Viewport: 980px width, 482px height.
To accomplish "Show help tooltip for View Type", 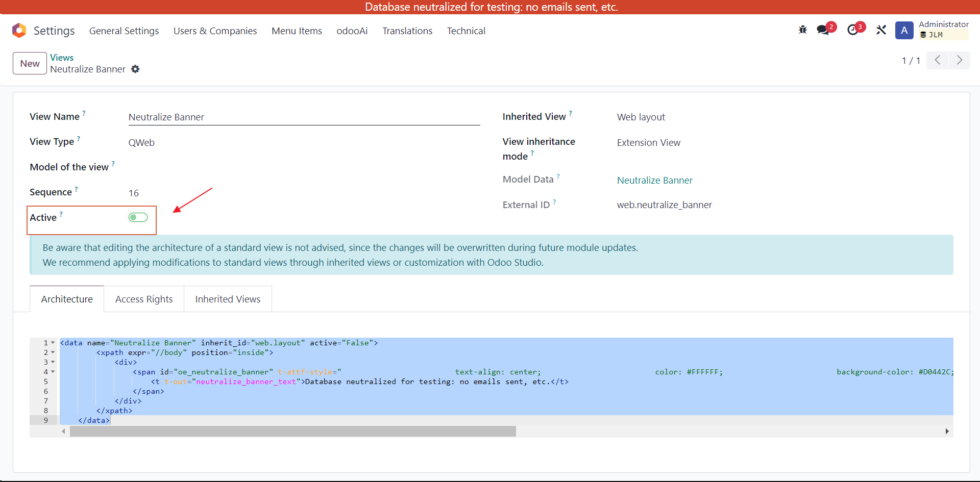I will tap(79, 138).
